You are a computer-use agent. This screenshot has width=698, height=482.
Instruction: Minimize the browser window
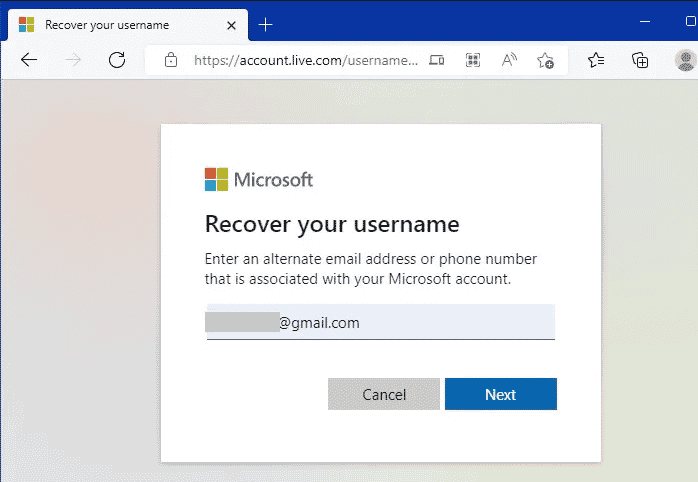click(645, 21)
